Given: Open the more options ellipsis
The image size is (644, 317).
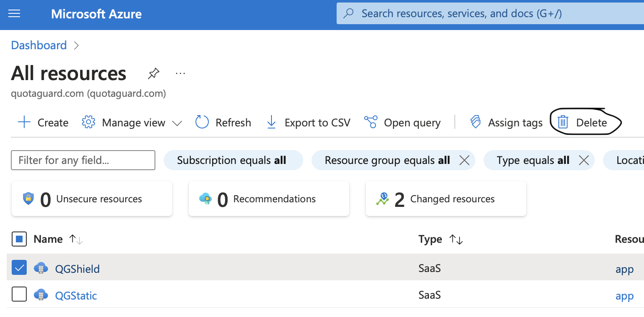Looking at the screenshot, I should [x=180, y=74].
